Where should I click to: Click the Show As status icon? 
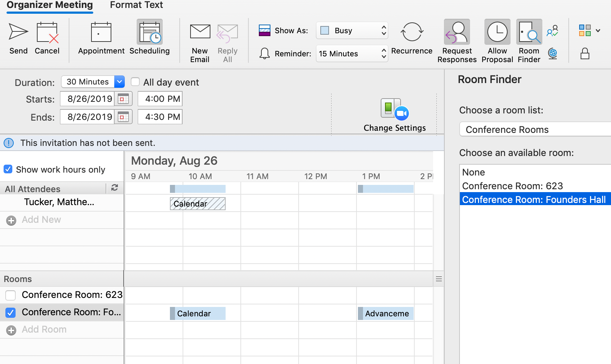pos(265,30)
